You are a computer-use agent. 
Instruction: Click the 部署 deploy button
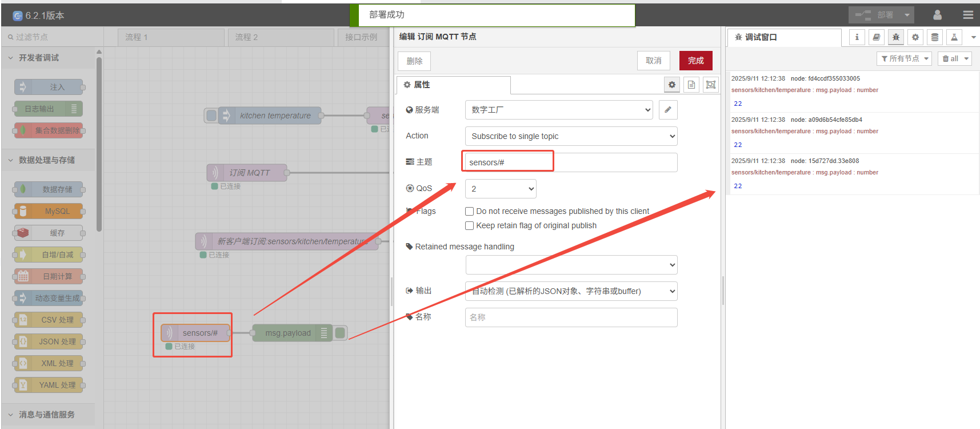pyautogui.click(x=874, y=15)
